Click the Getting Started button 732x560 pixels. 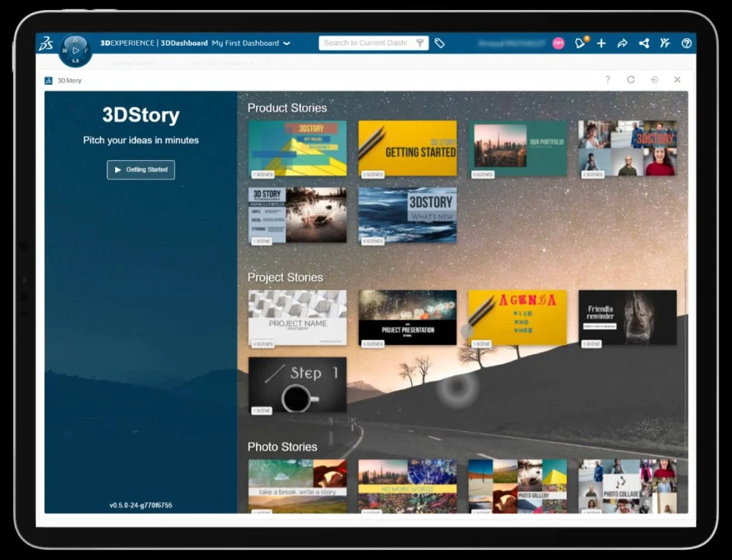[x=140, y=170]
